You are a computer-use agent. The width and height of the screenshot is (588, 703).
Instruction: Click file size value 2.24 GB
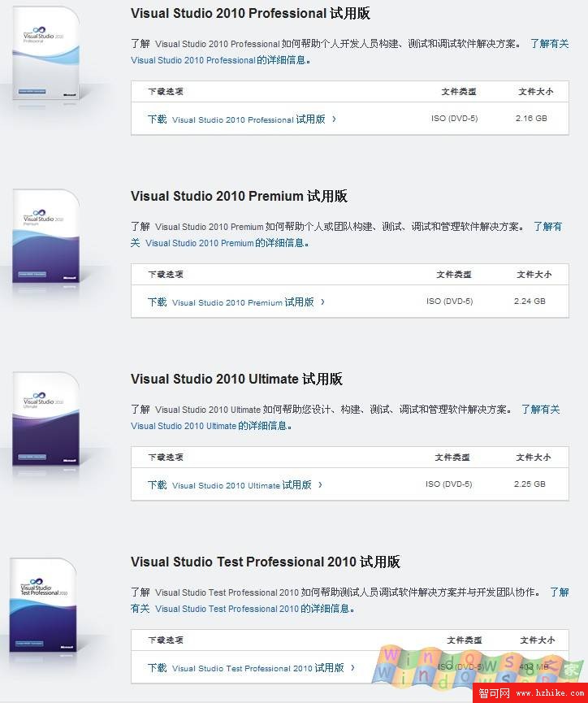click(530, 302)
